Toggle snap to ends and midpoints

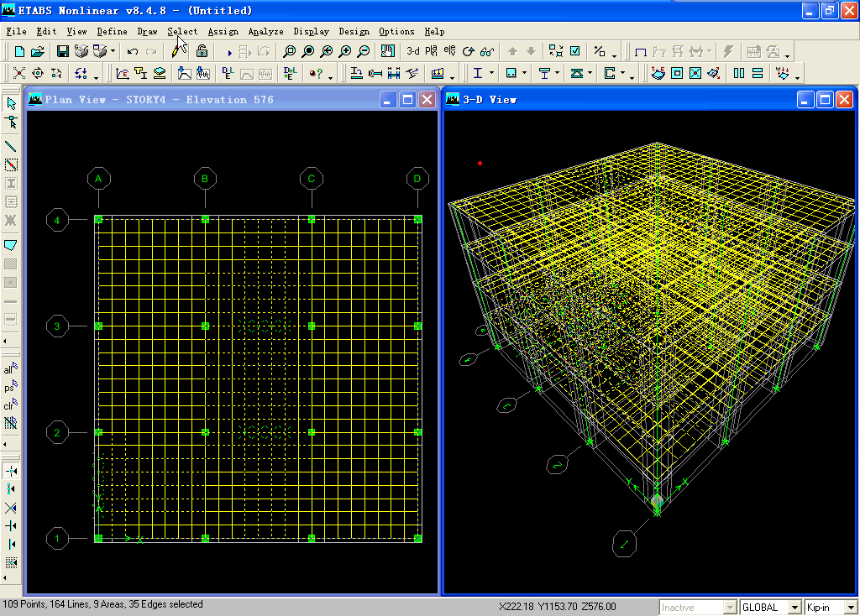pos(11,488)
